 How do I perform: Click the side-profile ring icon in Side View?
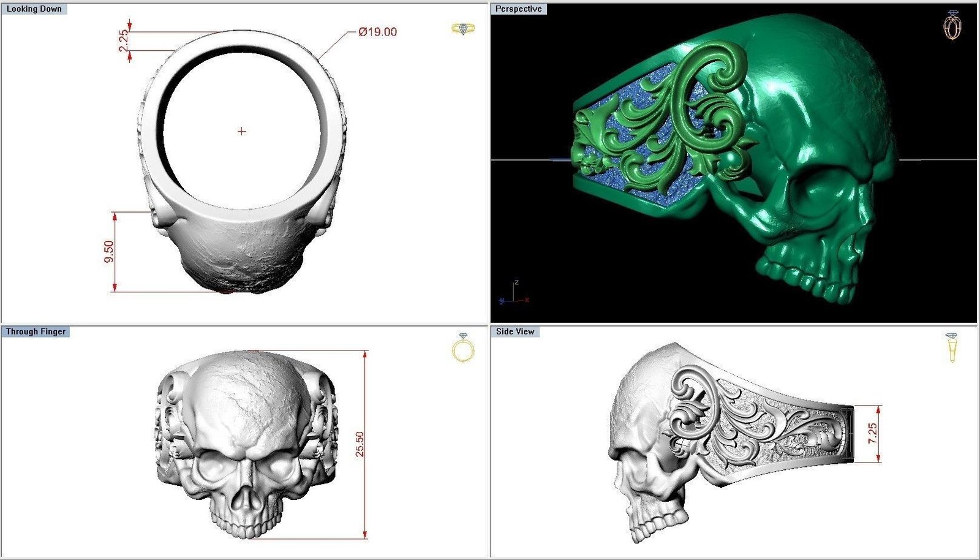952,347
